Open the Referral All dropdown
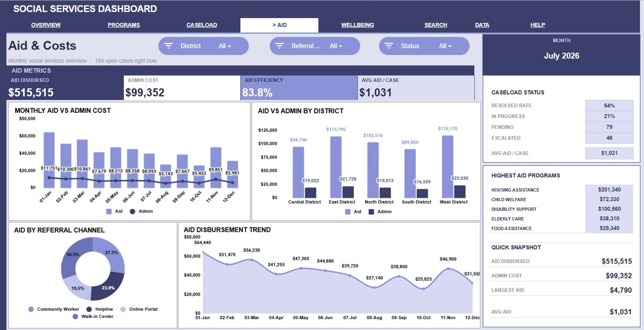644x330 pixels. (336, 46)
